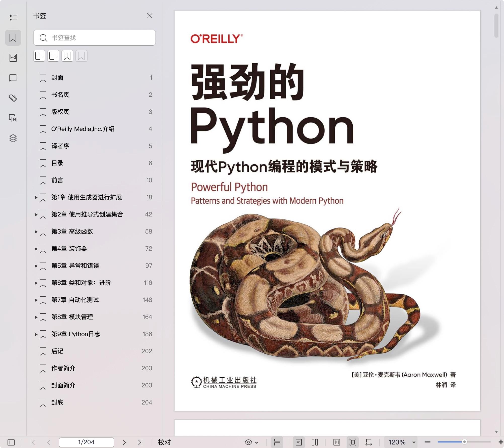Open the Bookmarks panel in the sidebar
The width and height of the screenshot is (504, 448).
tap(13, 38)
